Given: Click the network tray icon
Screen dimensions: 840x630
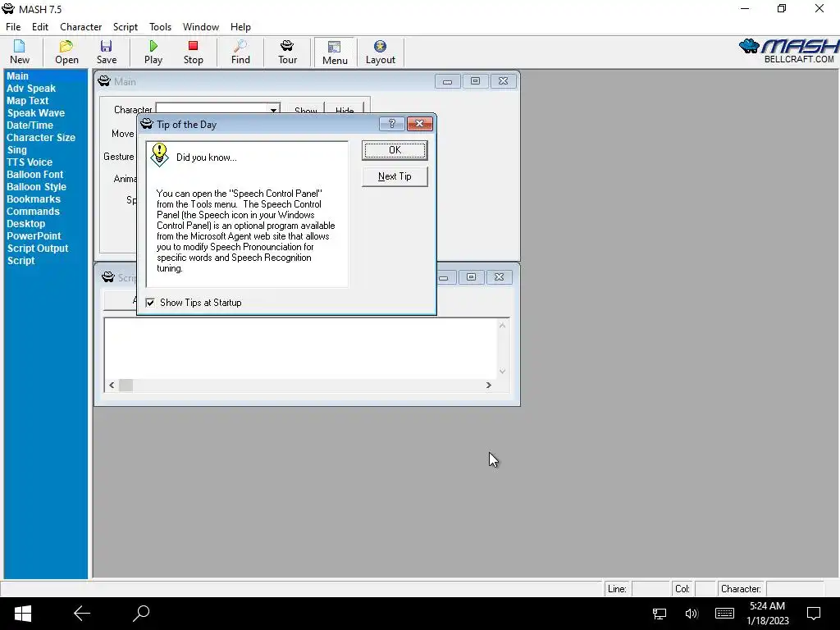Looking at the screenshot, I should coord(659,614).
